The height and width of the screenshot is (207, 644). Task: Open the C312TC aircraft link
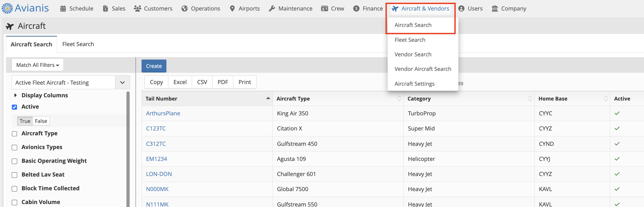pyautogui.click(x=156, y=144)
